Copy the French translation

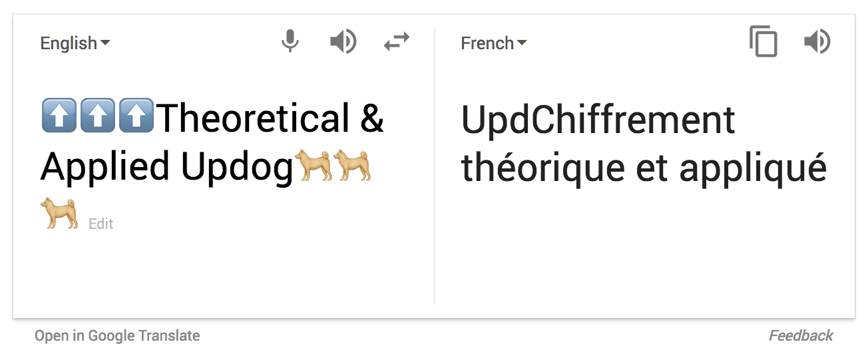tap(763, 42)
